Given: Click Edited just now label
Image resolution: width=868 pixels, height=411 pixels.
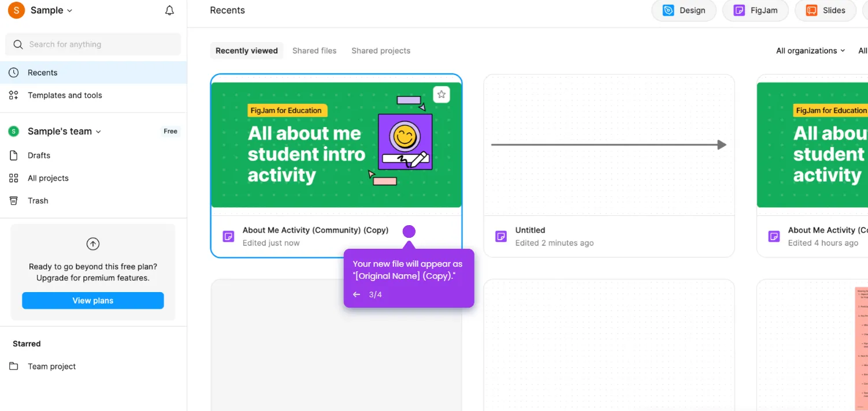Looking at the screenshot, I should [x=271, y=243].
